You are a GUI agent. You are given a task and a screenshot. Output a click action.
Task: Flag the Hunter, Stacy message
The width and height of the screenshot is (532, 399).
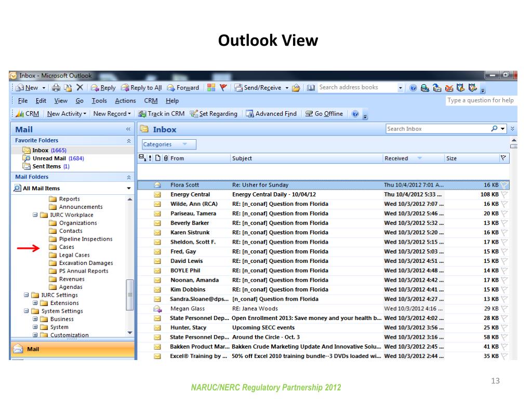[504, 328]
